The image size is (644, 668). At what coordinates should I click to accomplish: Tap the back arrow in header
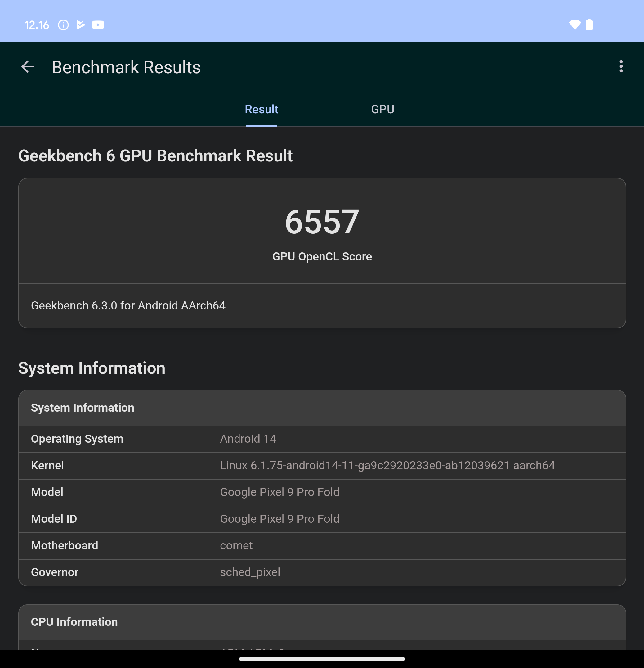28,67
